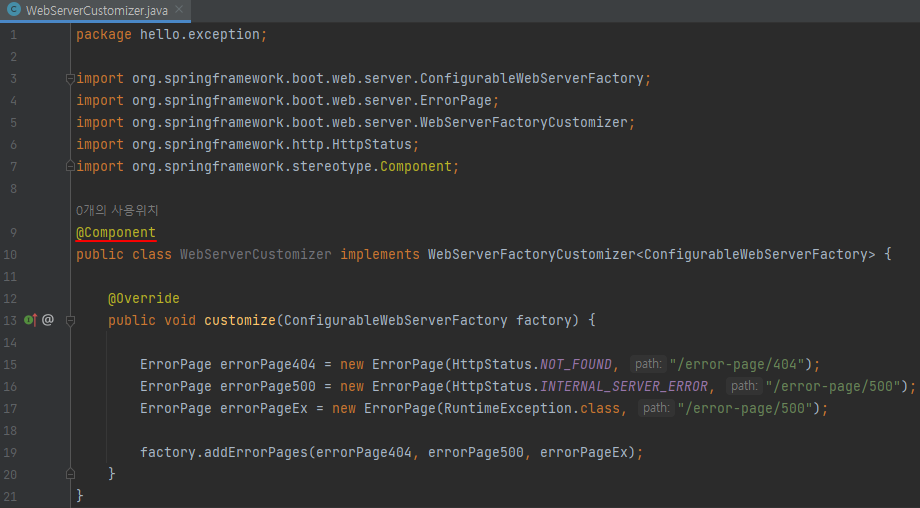Click the errorPage500 variable declaration
Screen dimensions: 920x508
pyautogui.click(x=268, y=387)
